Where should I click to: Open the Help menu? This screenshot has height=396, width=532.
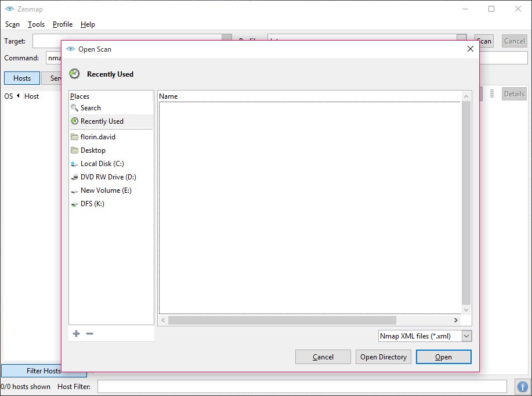(x=88, y=24)
